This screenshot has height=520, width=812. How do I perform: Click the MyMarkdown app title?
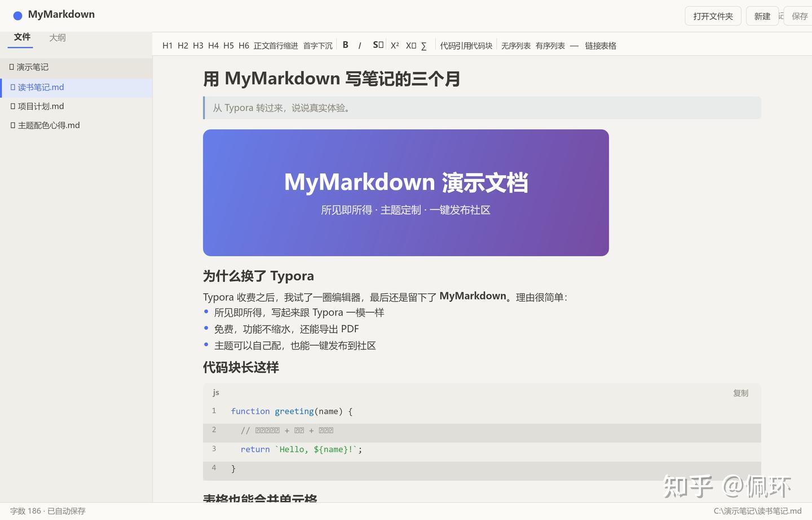coord(61,15)
